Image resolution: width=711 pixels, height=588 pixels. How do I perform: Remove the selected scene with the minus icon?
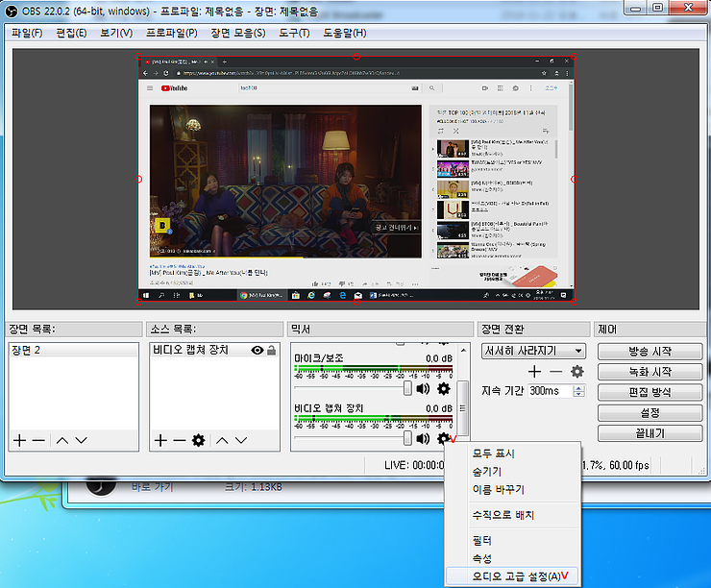[x=38, y=440]
